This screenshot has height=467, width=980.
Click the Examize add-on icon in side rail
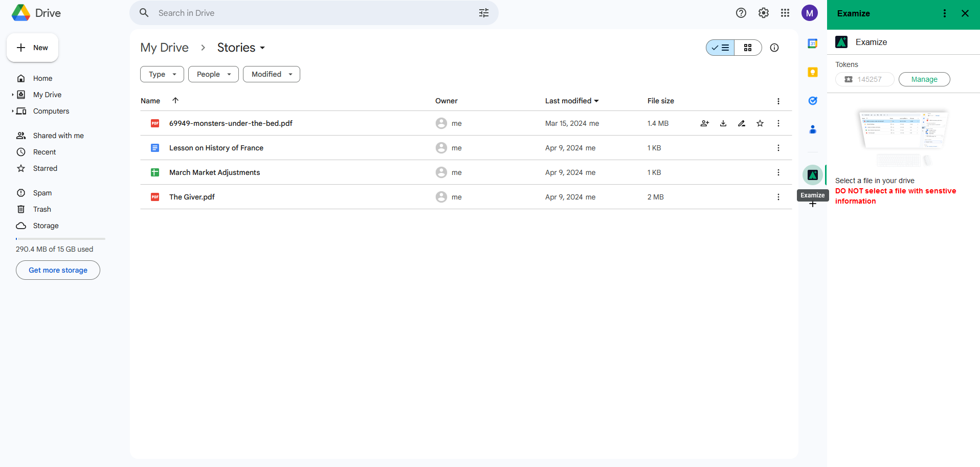click(x=813, y=175)
